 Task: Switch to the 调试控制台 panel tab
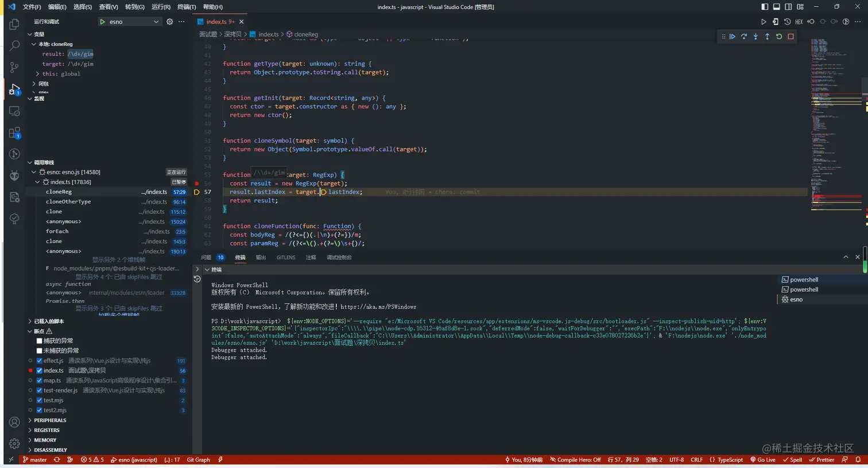(339, 258)
